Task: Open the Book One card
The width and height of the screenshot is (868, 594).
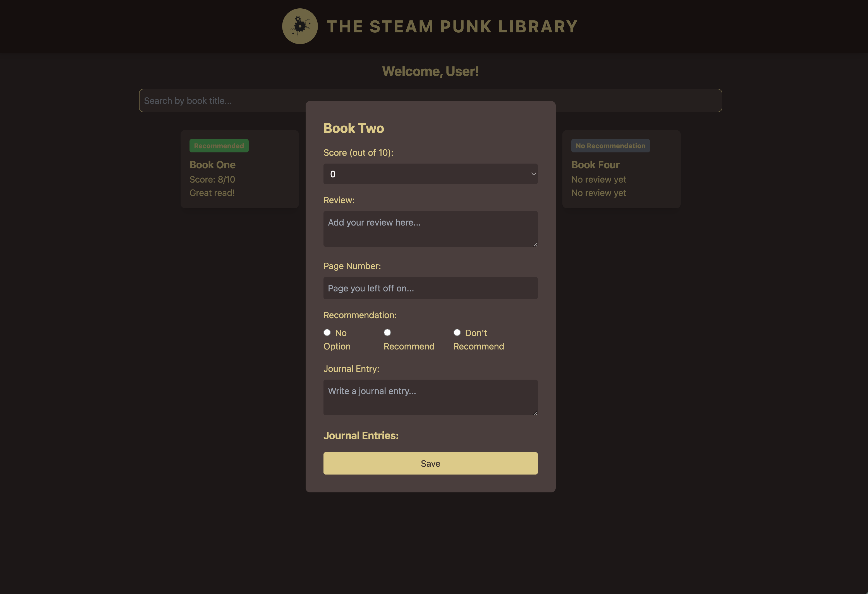Action: pos(239,169)
